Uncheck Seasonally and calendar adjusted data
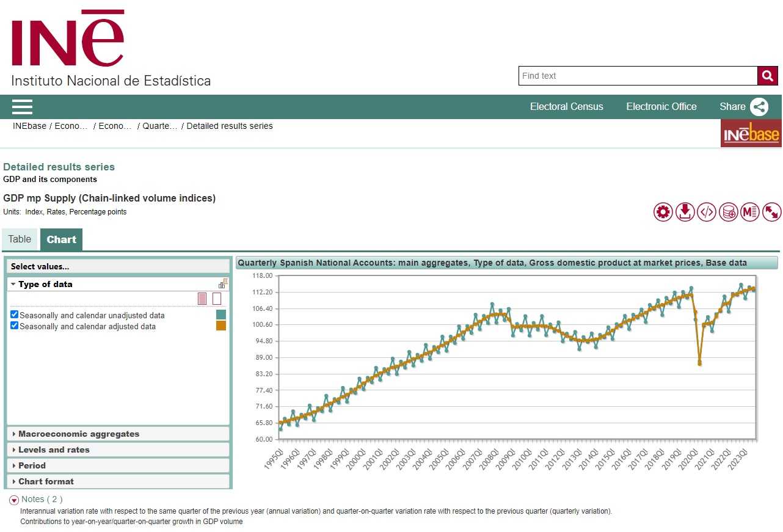Screen dimensions: 783x532 (x=15, y=326)
